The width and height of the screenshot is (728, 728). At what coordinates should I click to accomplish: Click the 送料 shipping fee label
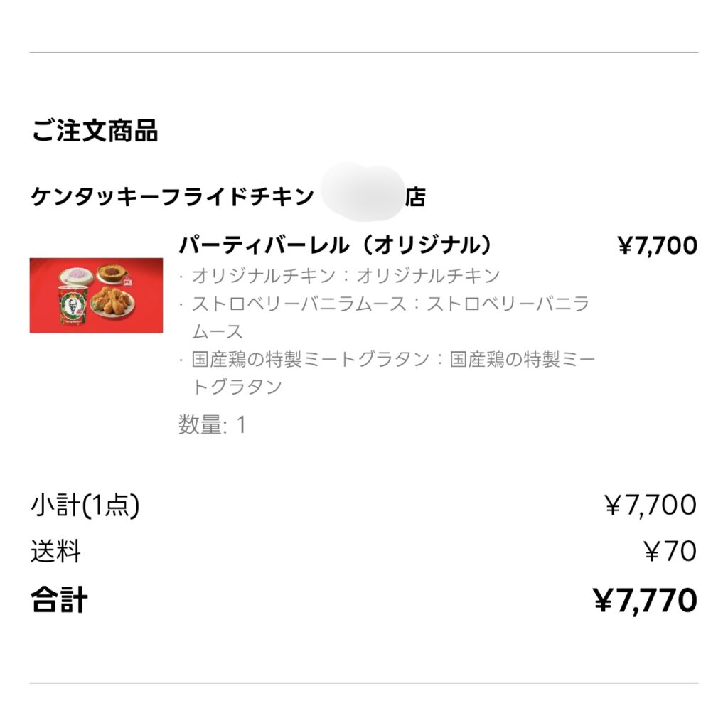click(55, 552)
